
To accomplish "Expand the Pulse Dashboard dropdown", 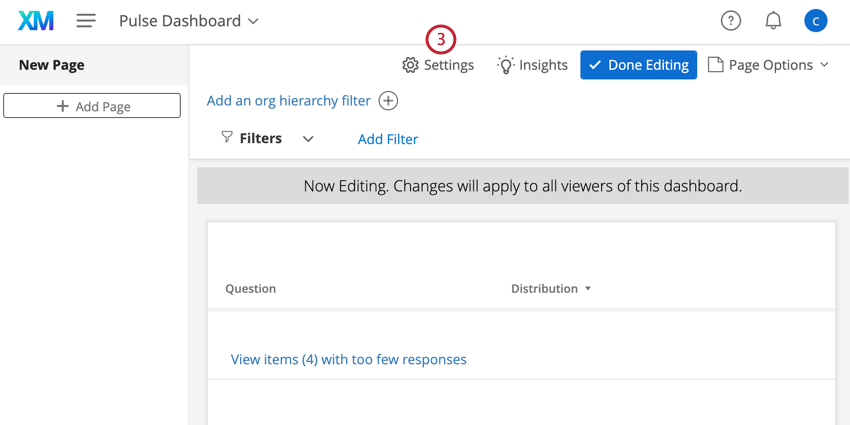I will [x=253, y=22].
